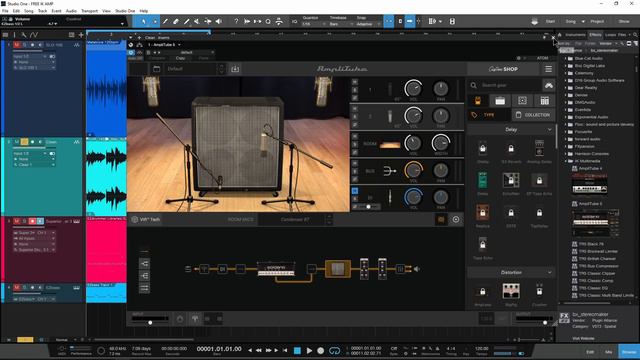Screen dimensions: 640x360
Task: Expand the Dear Reality folder
Action: click(566, 88)
